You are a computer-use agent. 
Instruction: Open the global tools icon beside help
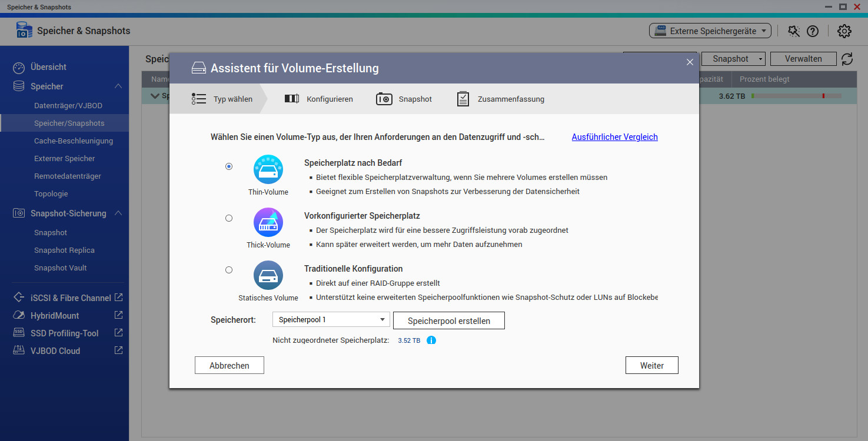coord(794,31)
